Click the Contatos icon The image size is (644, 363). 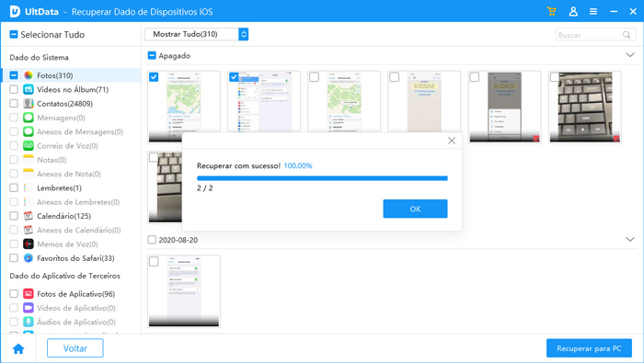29,103
